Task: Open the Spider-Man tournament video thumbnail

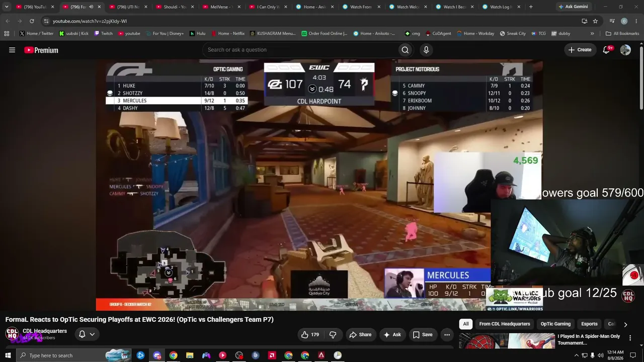Action: (x=507, y=340)
